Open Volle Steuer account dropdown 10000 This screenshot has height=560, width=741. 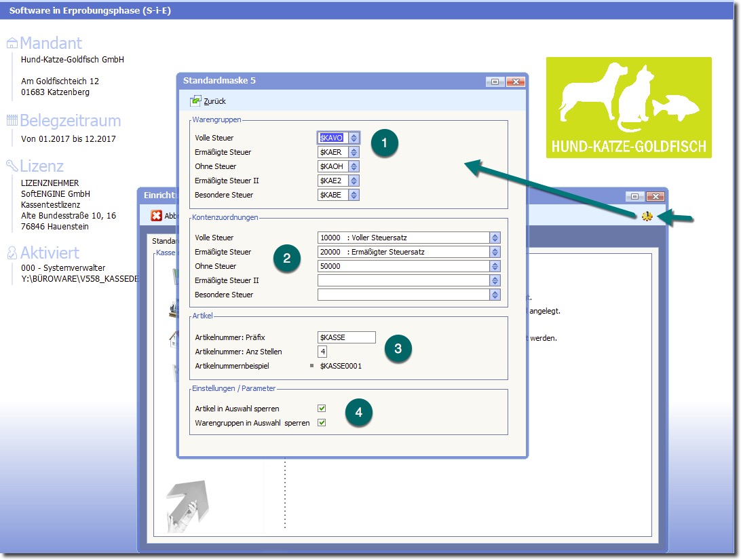click(x=495, y=238)
